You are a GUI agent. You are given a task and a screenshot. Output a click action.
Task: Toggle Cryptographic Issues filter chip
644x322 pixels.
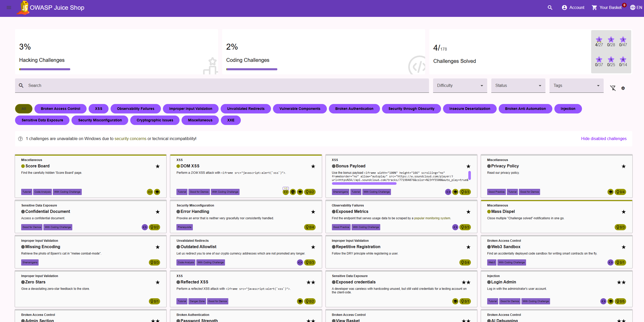tap(155, 120)
